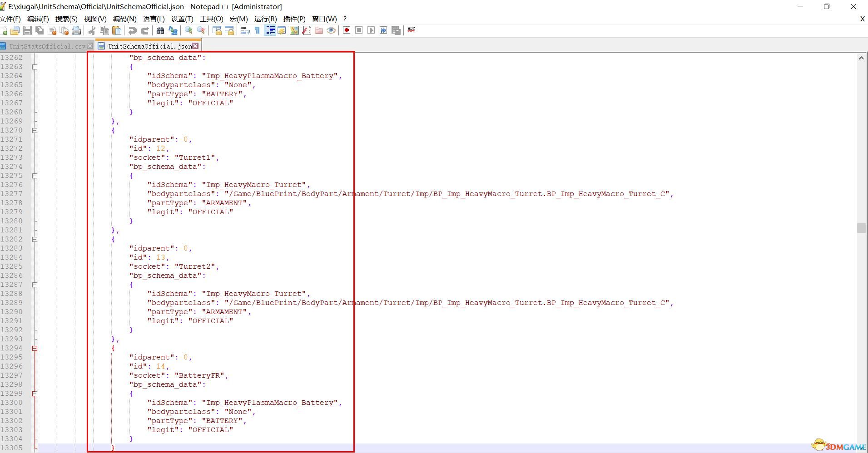Click the ABC spell check icon

(x=411, y=30)
